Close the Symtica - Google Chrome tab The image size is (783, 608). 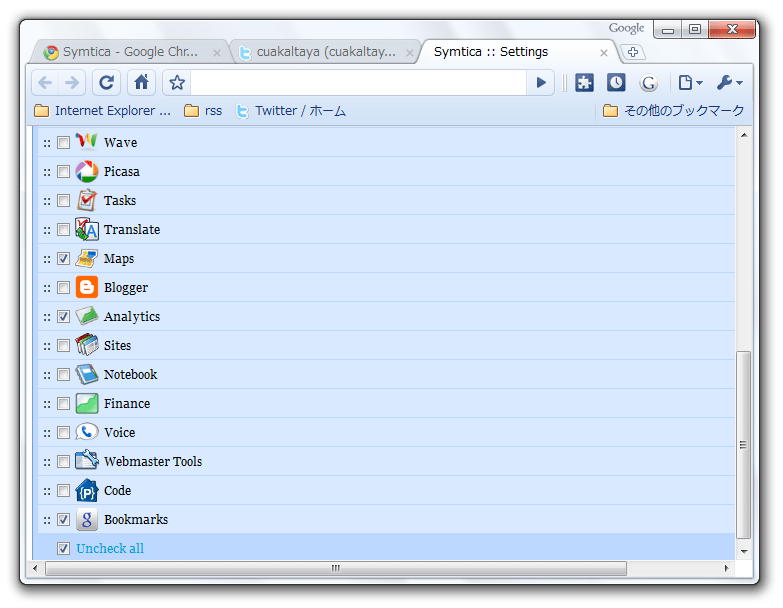(x=217, y=52)
